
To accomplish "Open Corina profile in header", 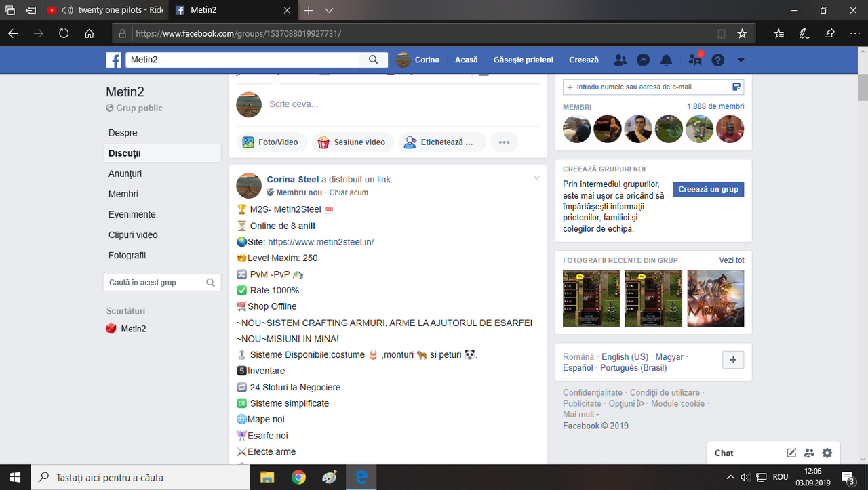I will [x=418, y=60].
